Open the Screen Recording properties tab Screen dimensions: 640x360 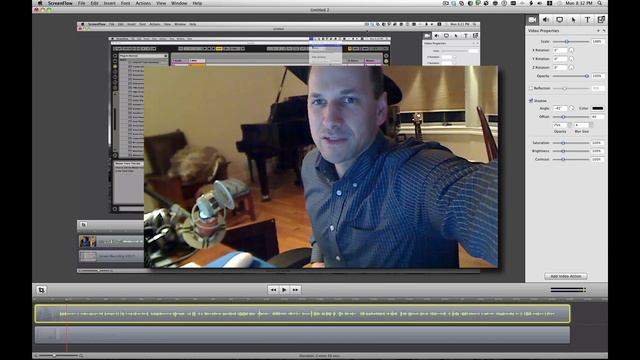[560, 20]
